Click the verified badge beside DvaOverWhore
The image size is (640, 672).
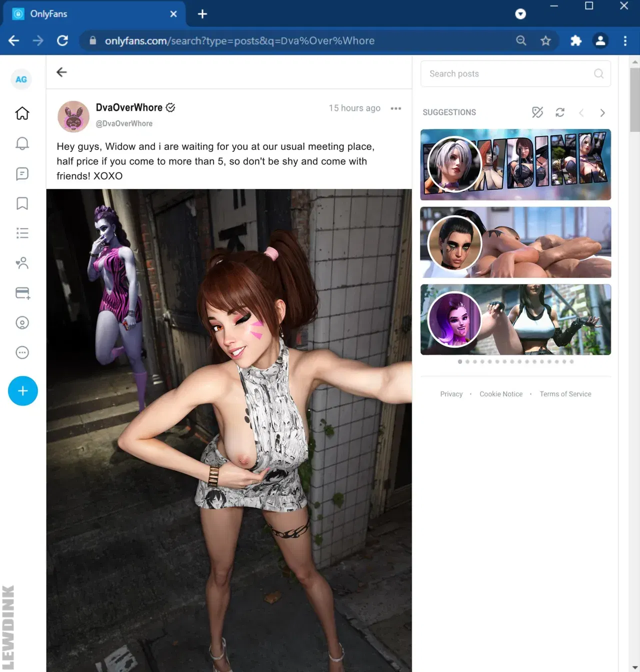click(x=170, y=107)
